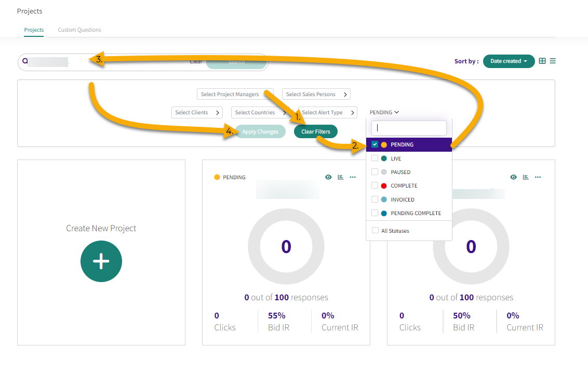Expand Select Project Managers filter

235,94
